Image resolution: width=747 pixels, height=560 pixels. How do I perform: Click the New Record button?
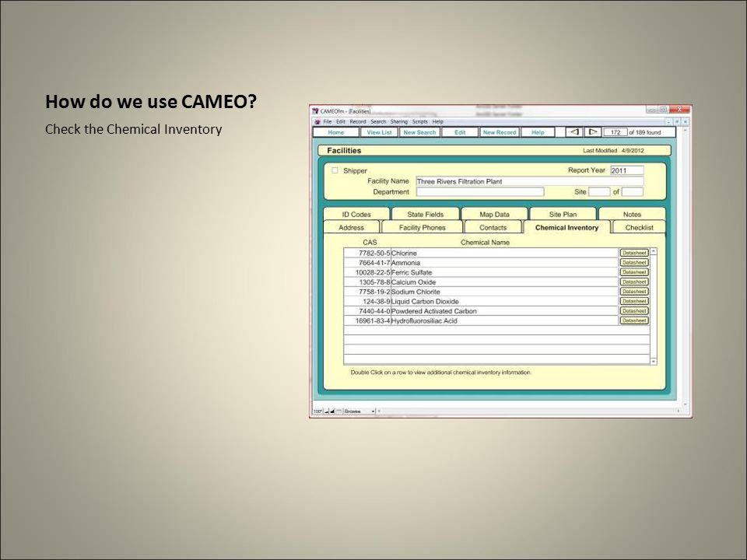click(500, 132)
